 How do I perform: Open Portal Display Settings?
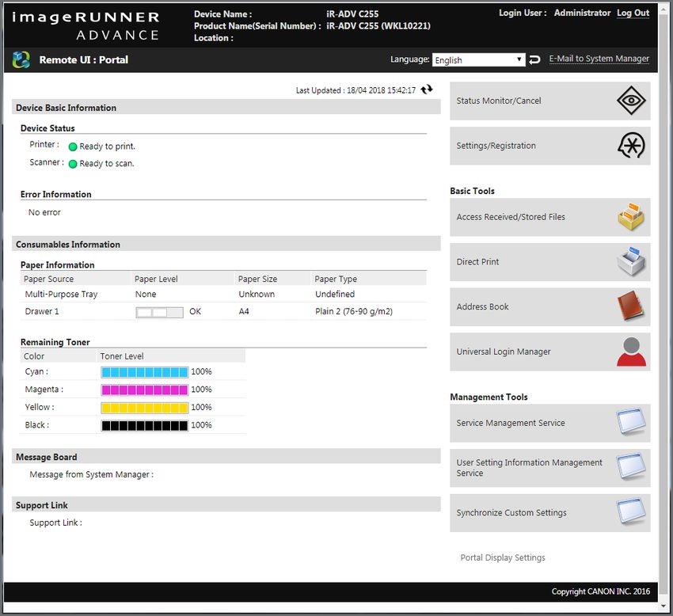(x=503, y=557)
